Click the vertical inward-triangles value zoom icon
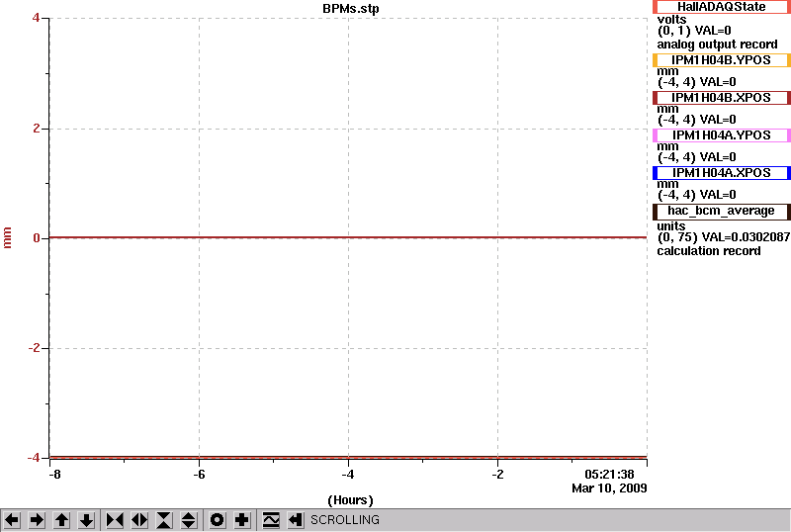The width and height of the screenshot is (791, 532). click(164, 520)
